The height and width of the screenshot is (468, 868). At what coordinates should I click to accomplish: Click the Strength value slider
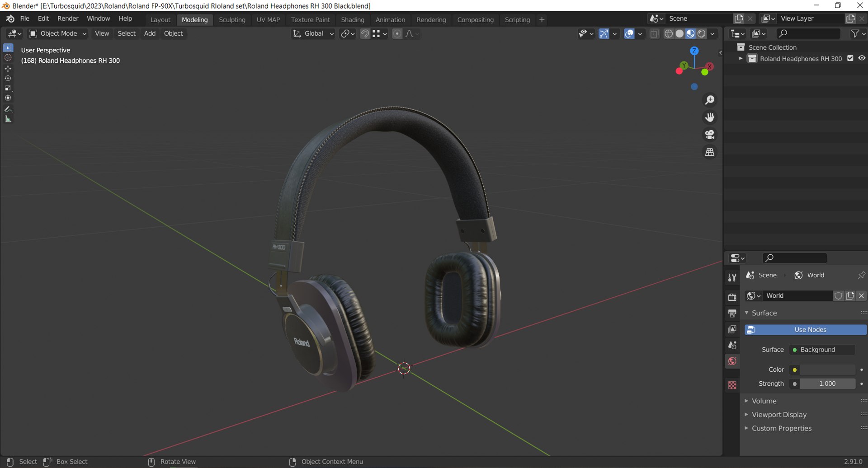click(827, 384)
